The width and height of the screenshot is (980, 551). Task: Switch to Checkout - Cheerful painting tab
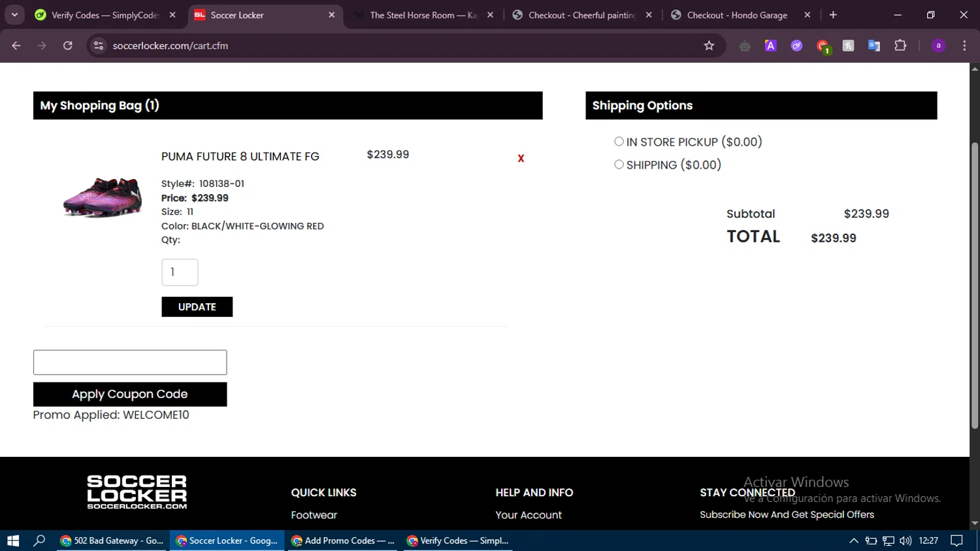point(582,15)
